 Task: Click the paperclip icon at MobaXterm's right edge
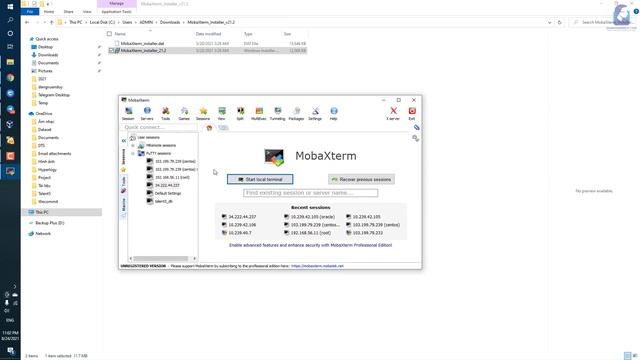point(416,127)
